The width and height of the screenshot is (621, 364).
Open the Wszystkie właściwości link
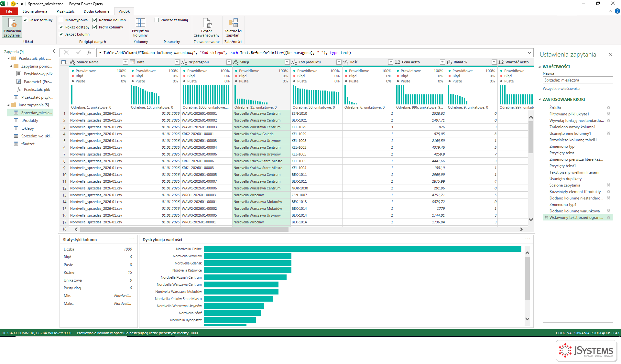[561, 89]
